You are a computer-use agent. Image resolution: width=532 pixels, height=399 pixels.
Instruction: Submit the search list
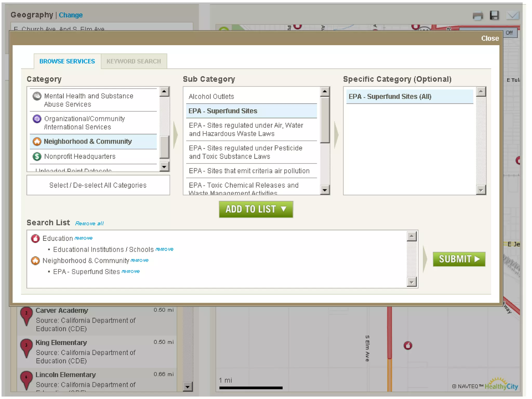tap(459, 259)
